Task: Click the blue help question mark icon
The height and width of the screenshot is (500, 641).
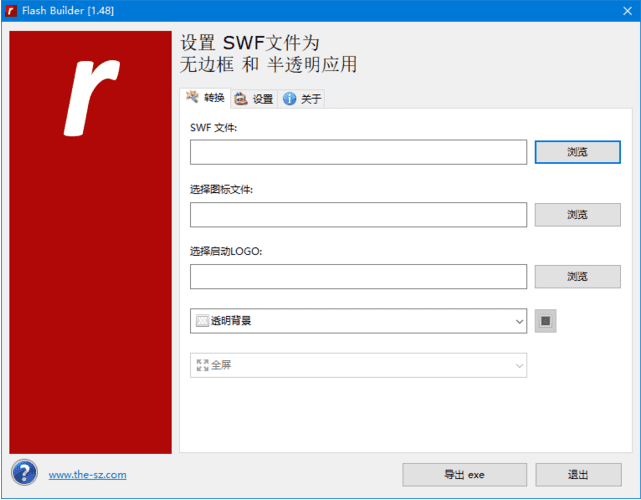Action: click(25, 473)
